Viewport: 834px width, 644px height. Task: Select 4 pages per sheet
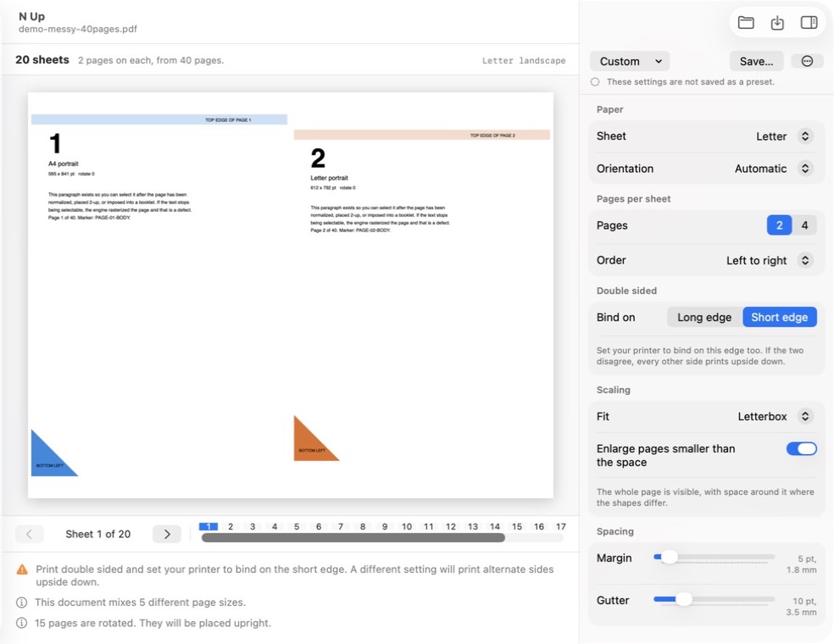[x=804, y=225]
